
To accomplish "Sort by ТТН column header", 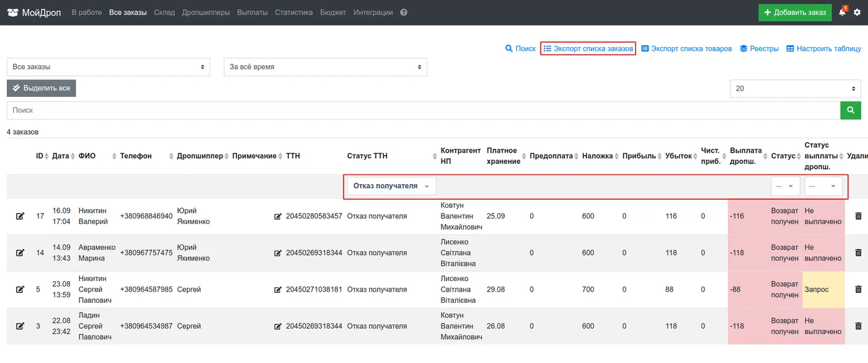I will [293, 156].
